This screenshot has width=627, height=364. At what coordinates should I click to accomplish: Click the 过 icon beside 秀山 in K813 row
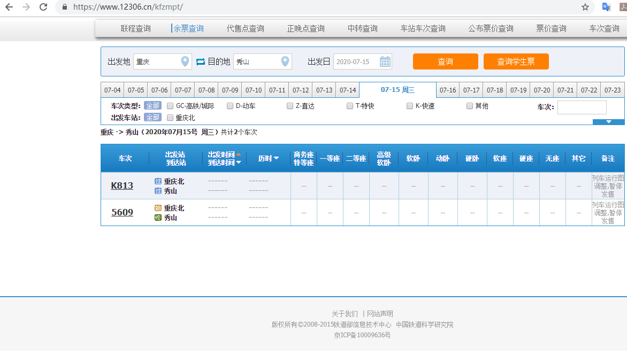click(x=158, y=191)
